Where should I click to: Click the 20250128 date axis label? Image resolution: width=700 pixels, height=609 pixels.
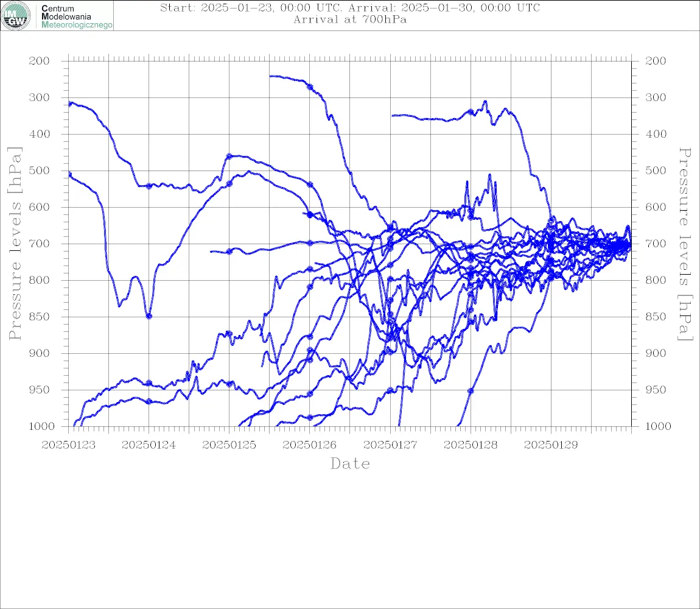471,445
